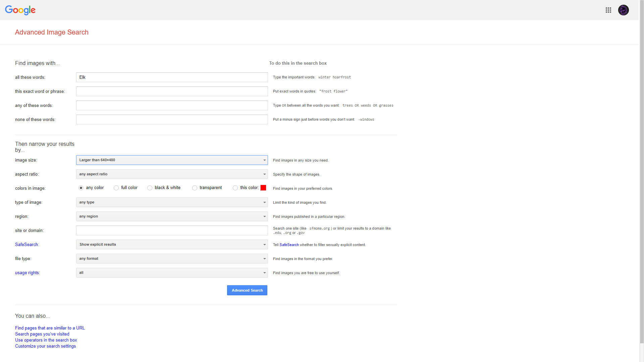644x362 pixels.
Task: Click the 'Advanced Image Search' heading
Action: [52, 32]
